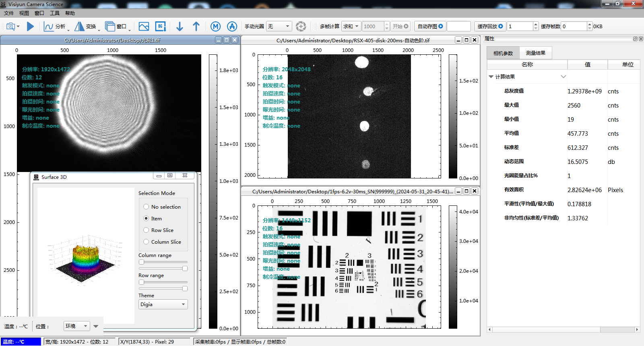Click the down arrow toolbar icon
The height and width of the screenshot is (346, 644).
(180, 27)
